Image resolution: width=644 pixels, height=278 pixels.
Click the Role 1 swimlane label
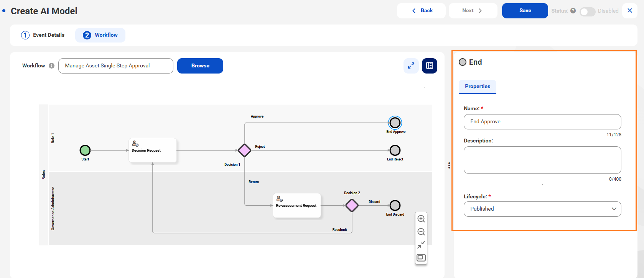[53, 138]
